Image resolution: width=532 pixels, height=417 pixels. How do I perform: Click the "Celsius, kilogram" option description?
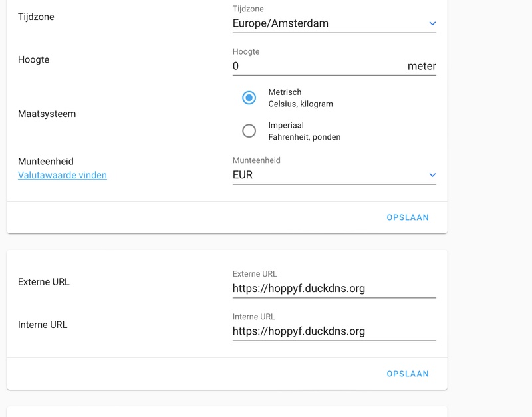[301, 104]
